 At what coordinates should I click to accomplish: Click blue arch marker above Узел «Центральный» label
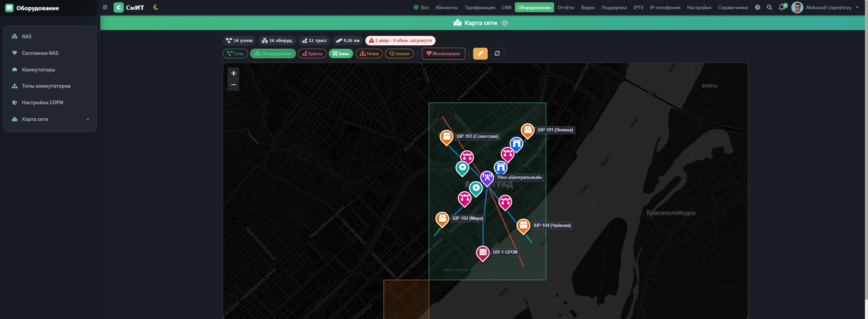click(x=501, y=167)
